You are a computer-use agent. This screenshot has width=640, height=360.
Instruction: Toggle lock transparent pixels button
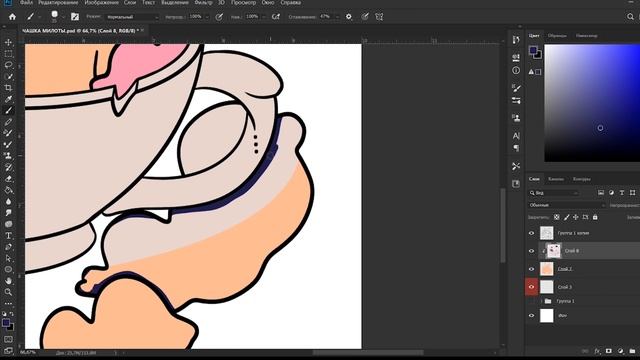pyautogui.click(x=556, y=217)
